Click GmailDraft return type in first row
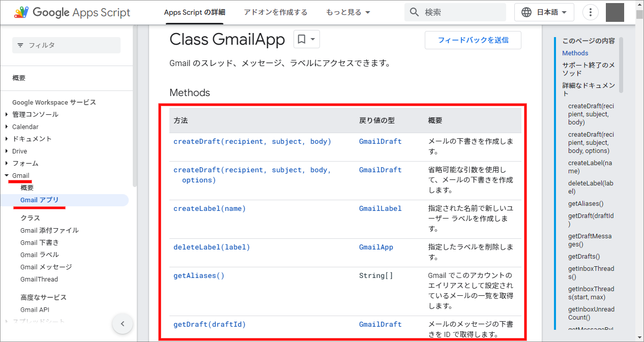This screenshot has height=342, width=644. pos(380,141)
